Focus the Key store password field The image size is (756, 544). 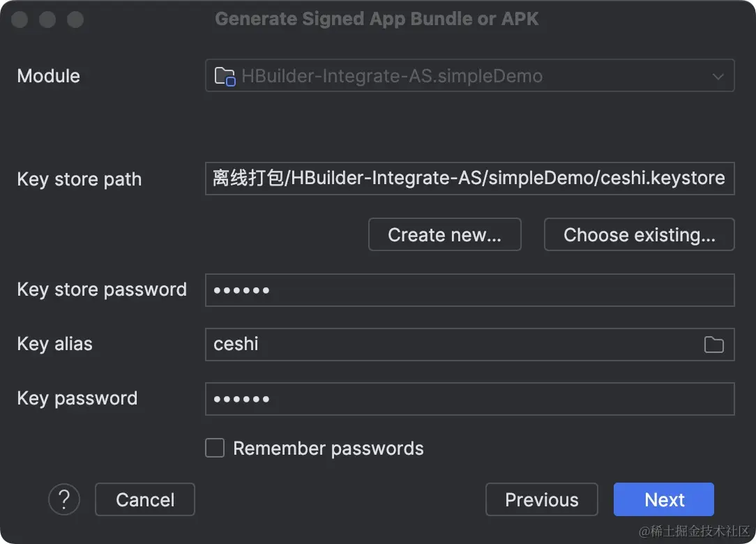click(x=469, y=290)
